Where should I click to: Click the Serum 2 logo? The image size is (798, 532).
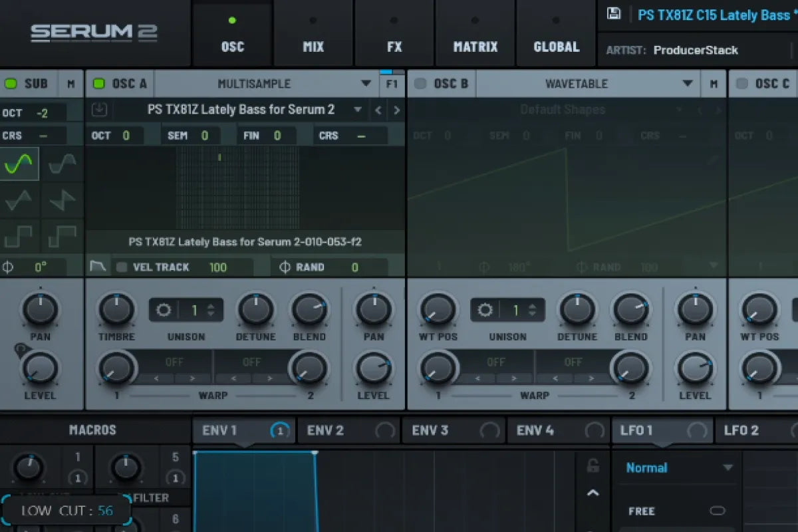[x=94, y=32]
